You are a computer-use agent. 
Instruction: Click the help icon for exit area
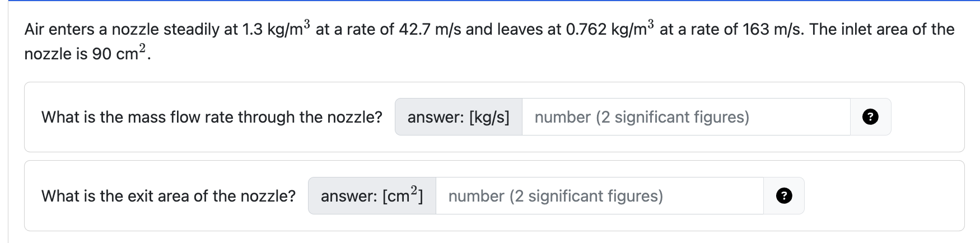(783, 196)
